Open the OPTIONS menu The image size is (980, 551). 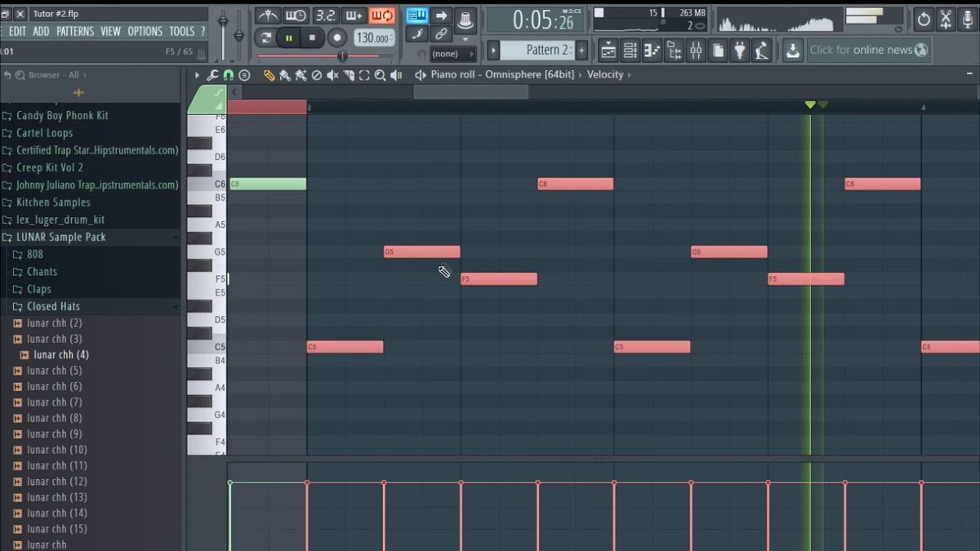tap(145, 31)
